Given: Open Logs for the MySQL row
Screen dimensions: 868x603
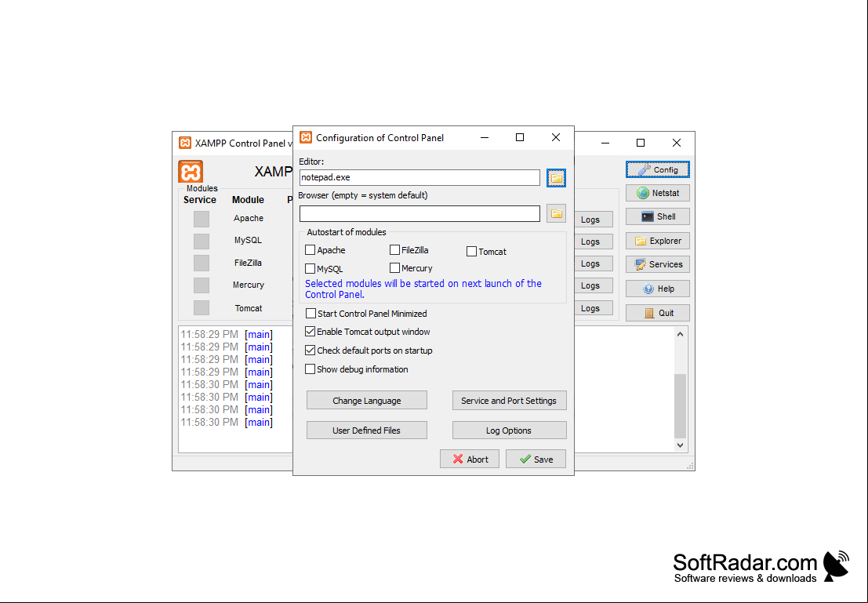Looking at the screenshot, I should 594,242.
